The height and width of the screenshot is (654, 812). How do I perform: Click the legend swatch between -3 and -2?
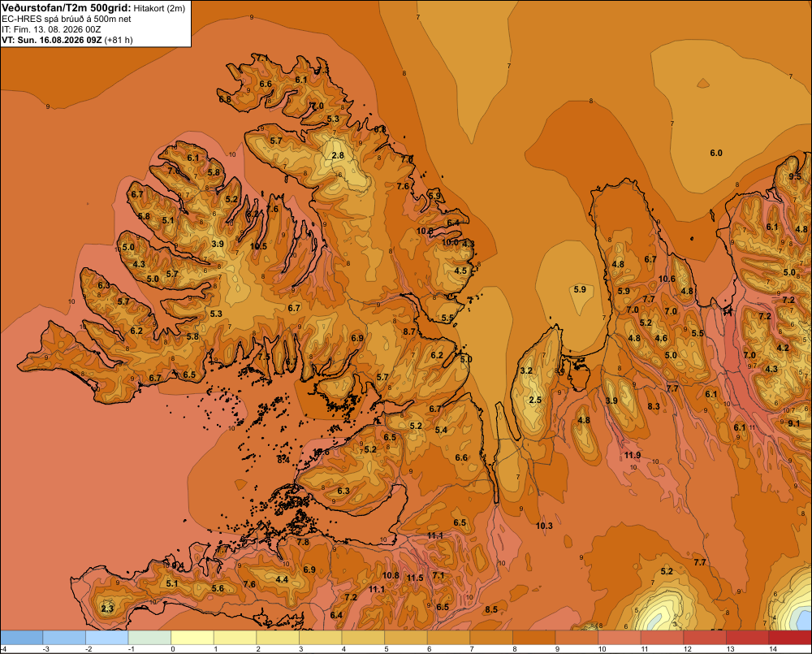click(x=64, y=638)
